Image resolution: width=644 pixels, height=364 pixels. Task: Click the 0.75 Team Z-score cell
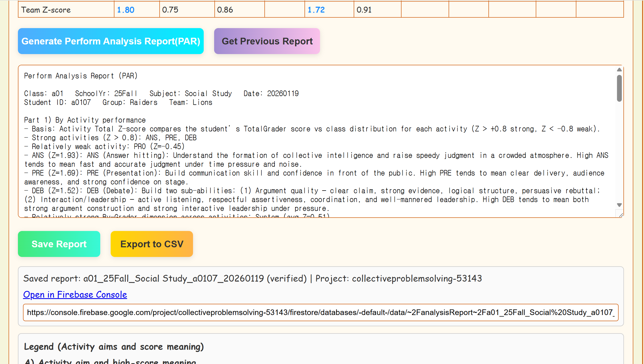pos(170,10)
